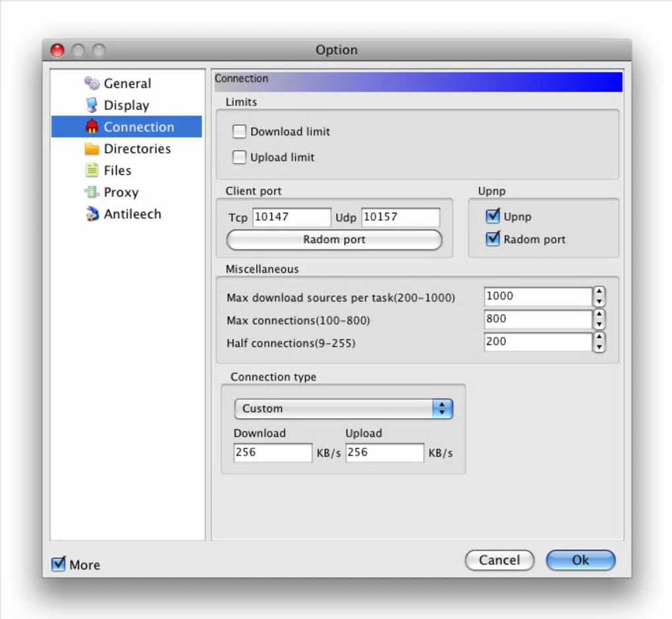Screen dimensions: 672x619
Task: Click the Antileech icon
Action: (x=92, y=214)
